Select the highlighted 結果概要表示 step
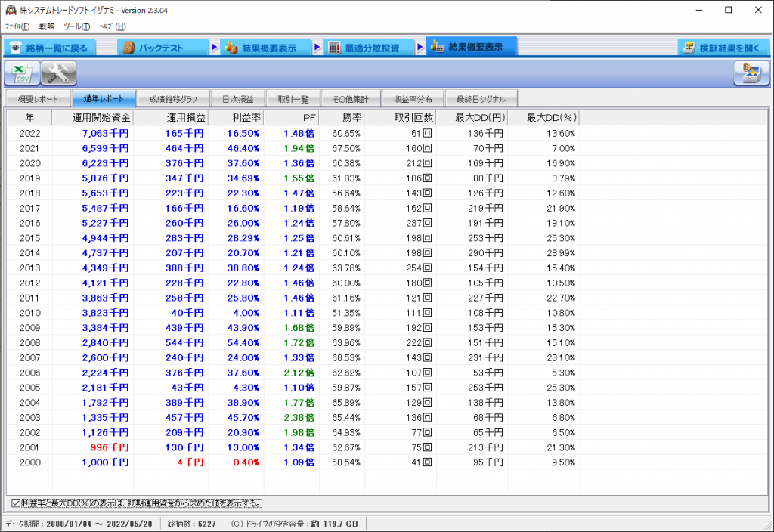774x532 pixels. (x=472, y=47)
